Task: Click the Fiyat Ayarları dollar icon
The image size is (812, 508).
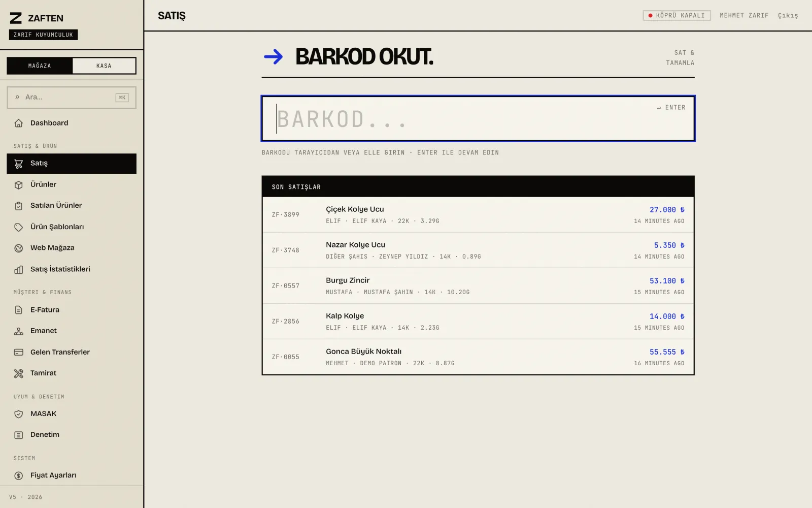Action: (19, 475)
